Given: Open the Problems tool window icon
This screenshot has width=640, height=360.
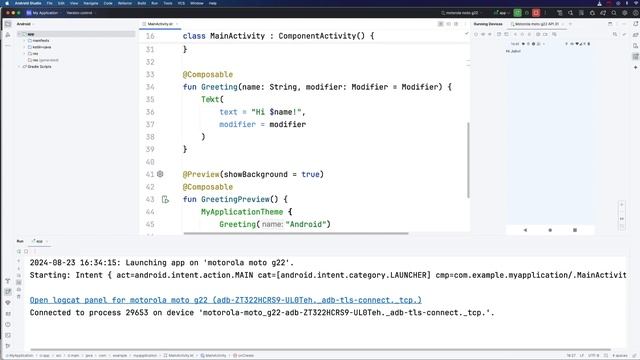Looking at the screenshot, I should click(x=8, y=324).
